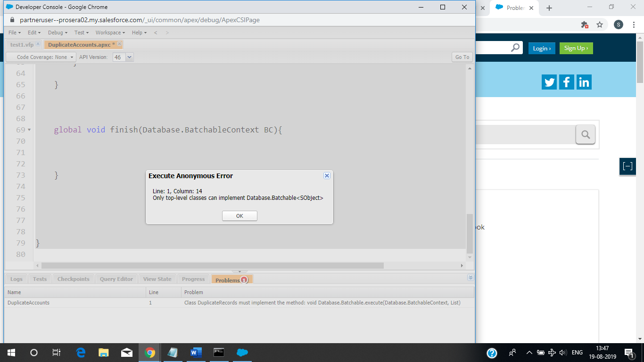This screenshot has width=644, height=362.
Task: Click the green Sign Up button
Action: (x=576, y=48)
